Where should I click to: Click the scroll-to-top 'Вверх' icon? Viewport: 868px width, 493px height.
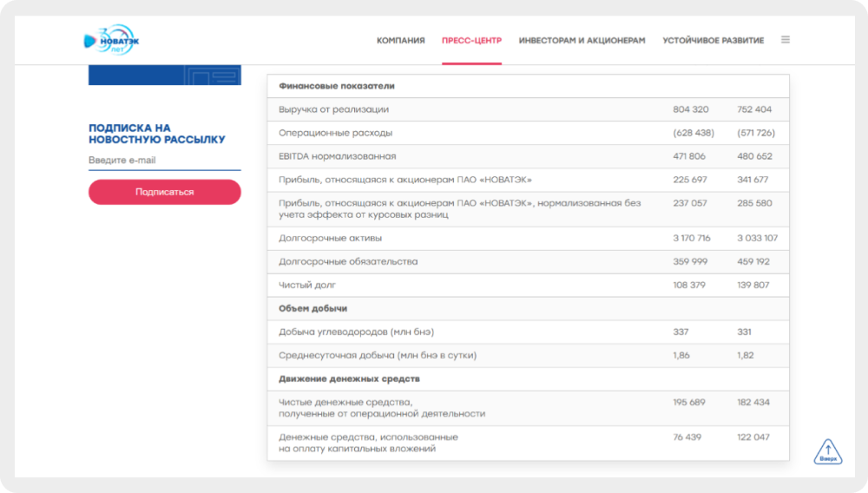click(827, 451)
